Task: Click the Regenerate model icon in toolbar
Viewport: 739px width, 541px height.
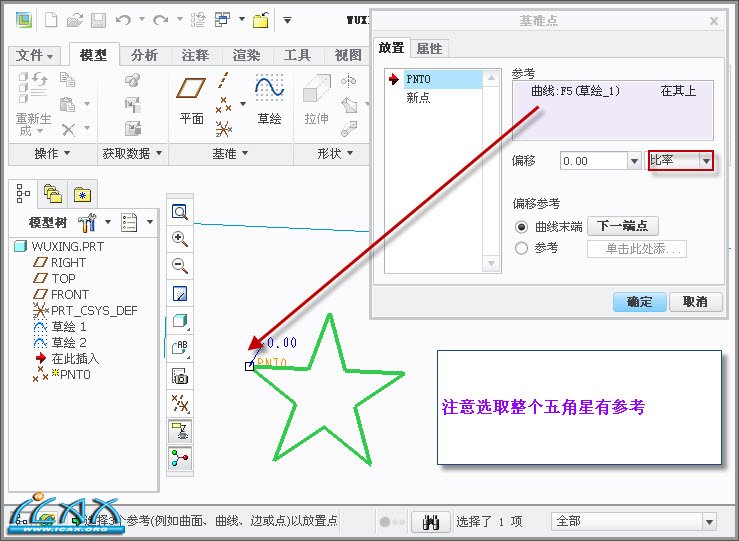Action: tap(198, 20)
